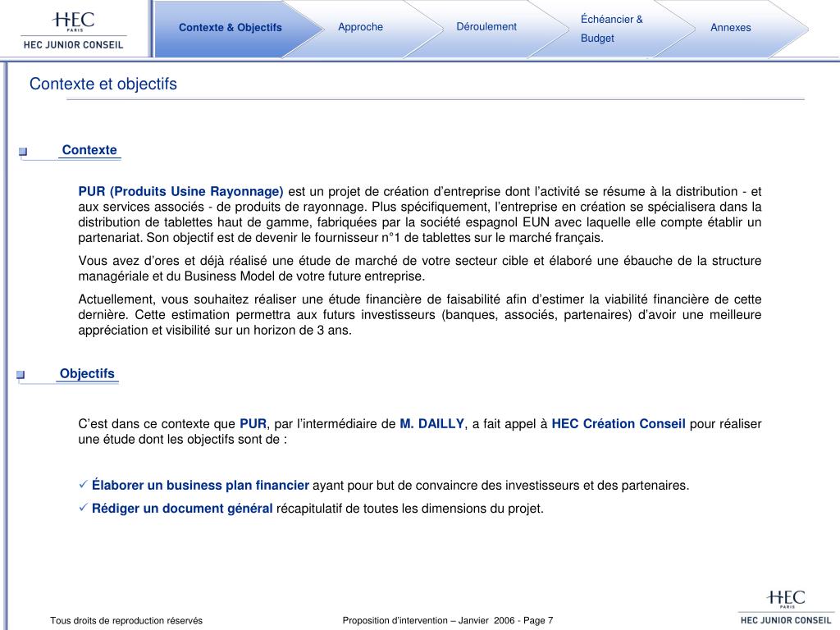Jump to the Annexes navigation step

point(730,27)
